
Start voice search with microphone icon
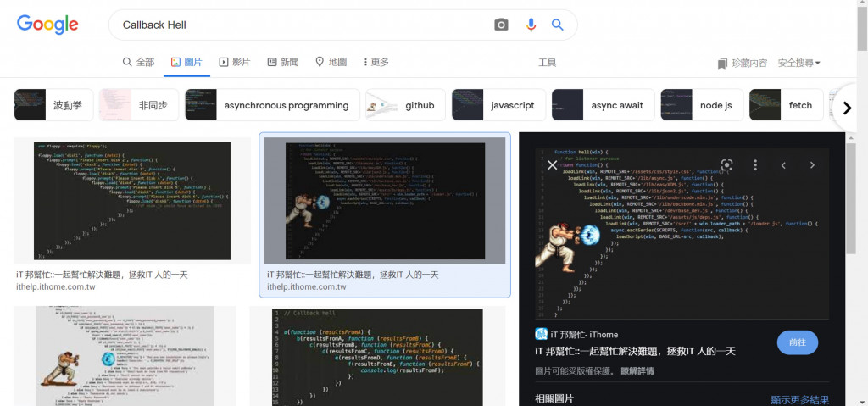pyautogui.click(x=531, y=25)
